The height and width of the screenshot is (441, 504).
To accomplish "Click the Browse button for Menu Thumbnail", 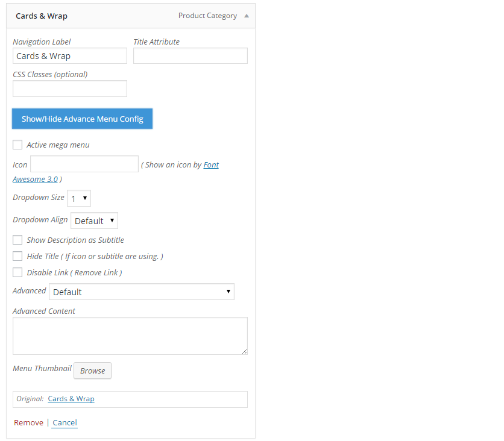I will (93, 371).
